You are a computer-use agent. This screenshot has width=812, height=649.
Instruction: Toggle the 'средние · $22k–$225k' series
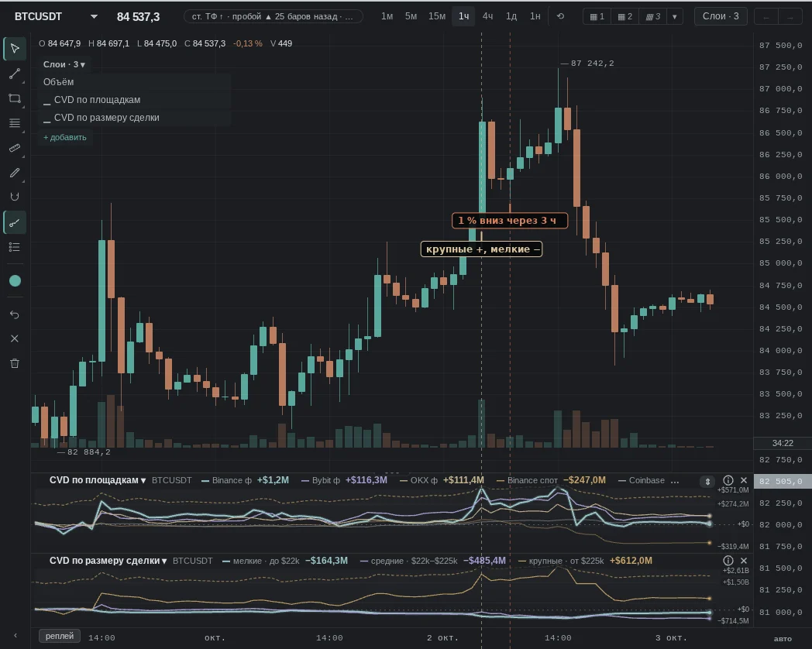click(432, 561)
